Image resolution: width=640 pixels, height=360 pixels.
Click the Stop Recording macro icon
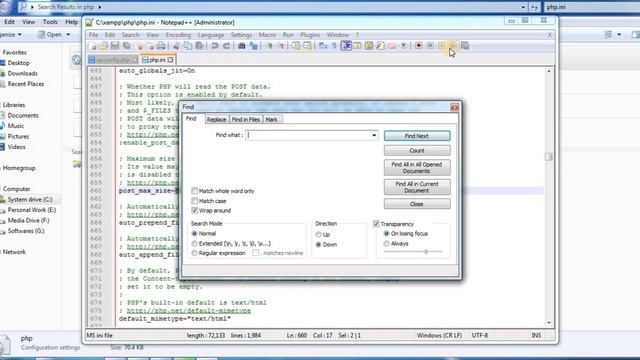[430, 46]
